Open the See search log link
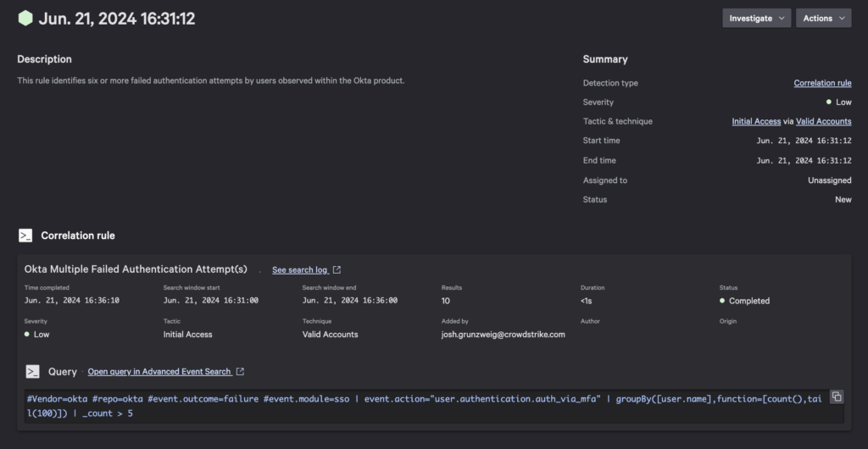Image resolution: width=868 pixels, height=449 pixels. coord(300,270)
